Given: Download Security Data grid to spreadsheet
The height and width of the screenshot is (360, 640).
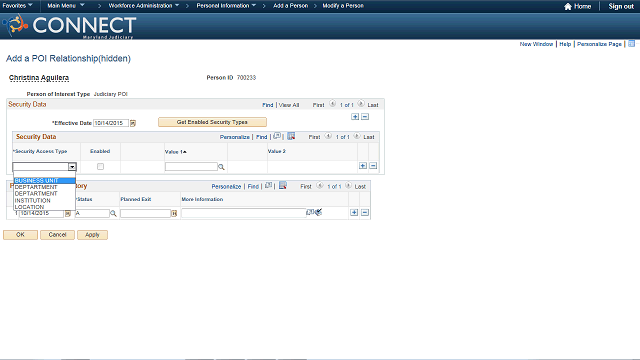Looking at the screenshot, I should click(x=291, y=136).
